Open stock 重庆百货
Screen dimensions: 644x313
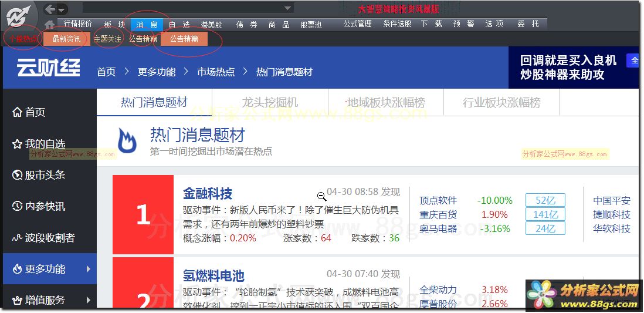pos(438,215)
